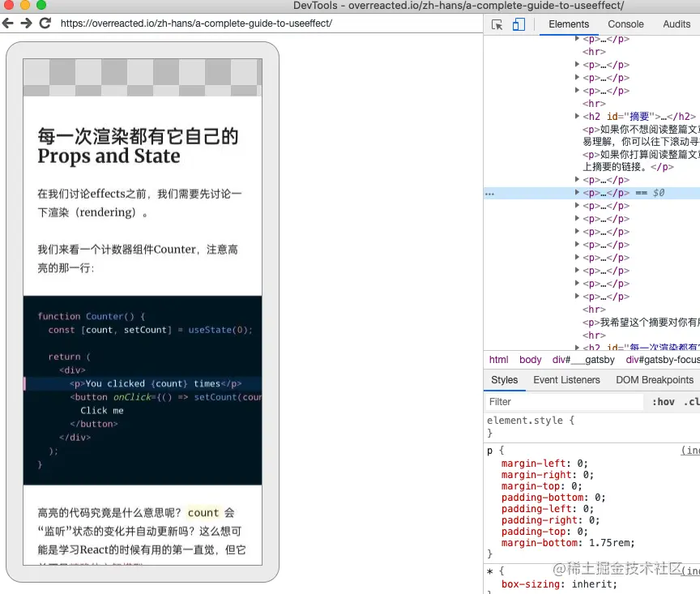Expand the h2 id="摘要" node

tap(577, 116)
